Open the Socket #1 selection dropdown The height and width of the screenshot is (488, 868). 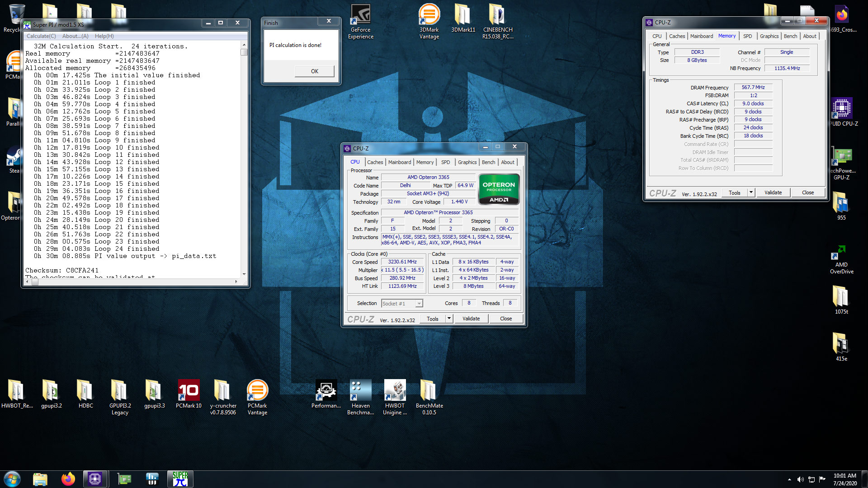pos(402,304)
